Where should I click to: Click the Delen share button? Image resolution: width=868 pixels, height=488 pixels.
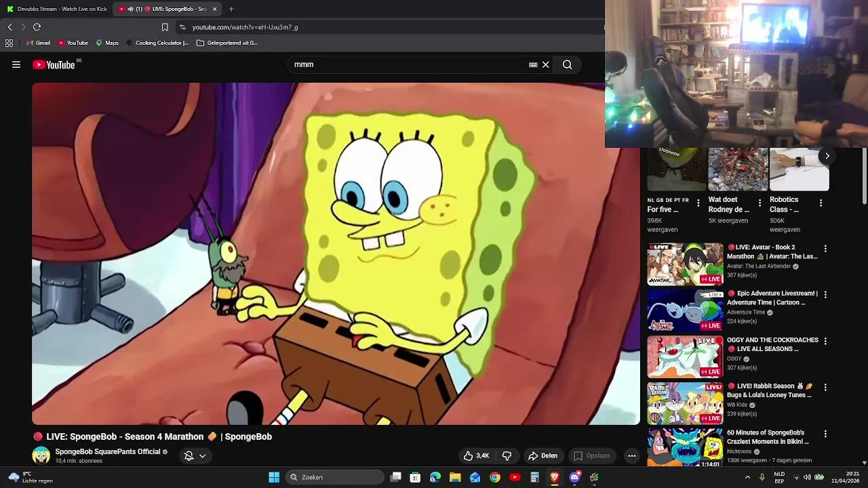pyautogui.click(x=542, y=456)
